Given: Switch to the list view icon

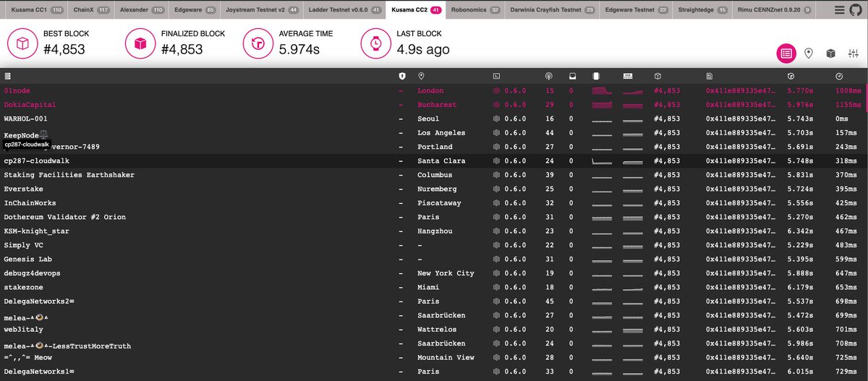Looking at the screenshot, I should [x=786, y=53].
